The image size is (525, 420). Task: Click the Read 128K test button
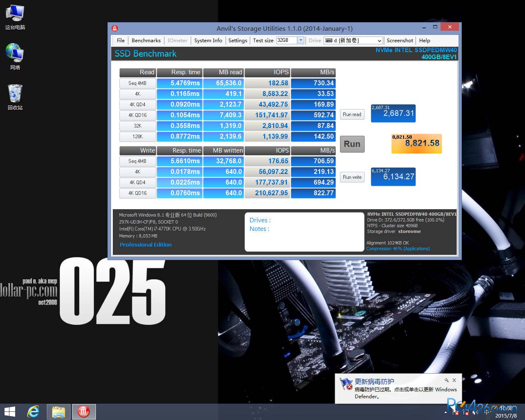[137, 137]
